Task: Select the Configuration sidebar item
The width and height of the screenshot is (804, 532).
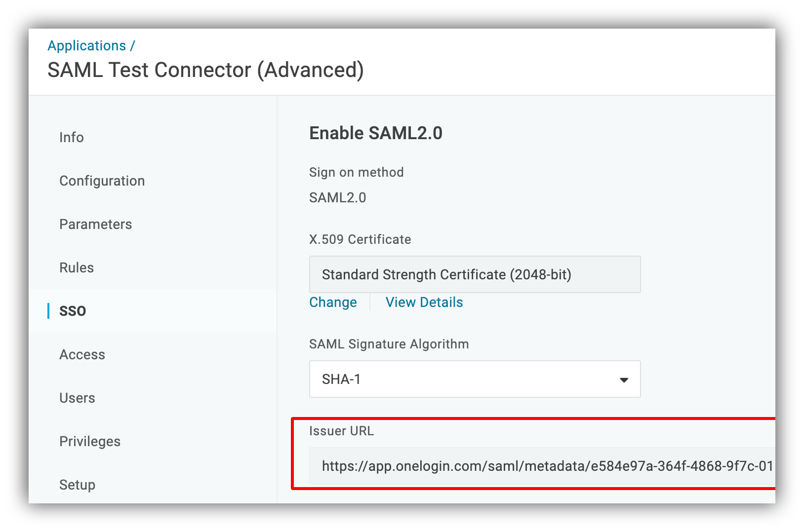Action: (x=102, y=181)
